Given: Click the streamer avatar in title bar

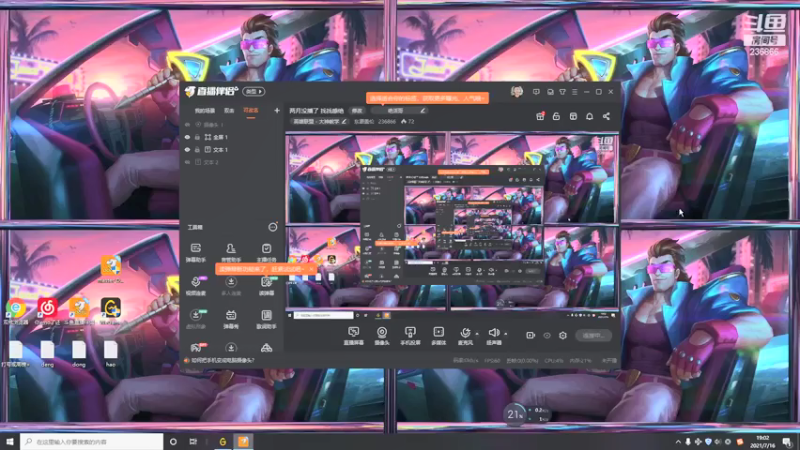Looking at the screenshot, I should pos(517,91).
